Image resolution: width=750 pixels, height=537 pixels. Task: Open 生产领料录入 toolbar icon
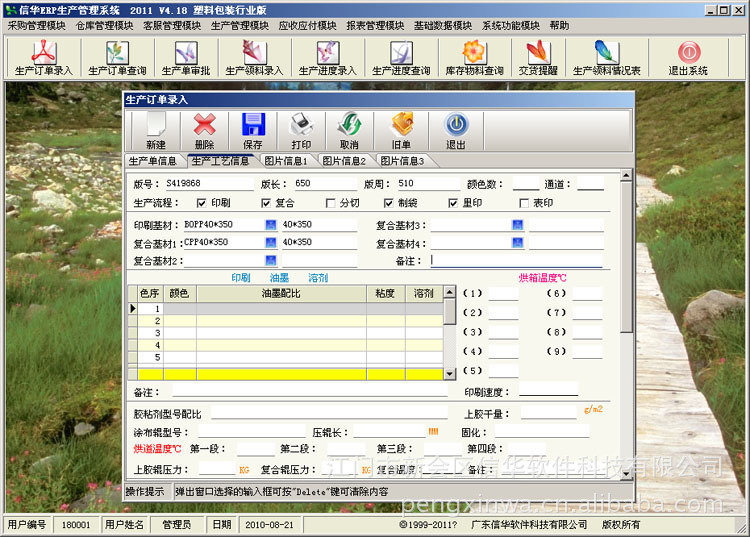254,58
